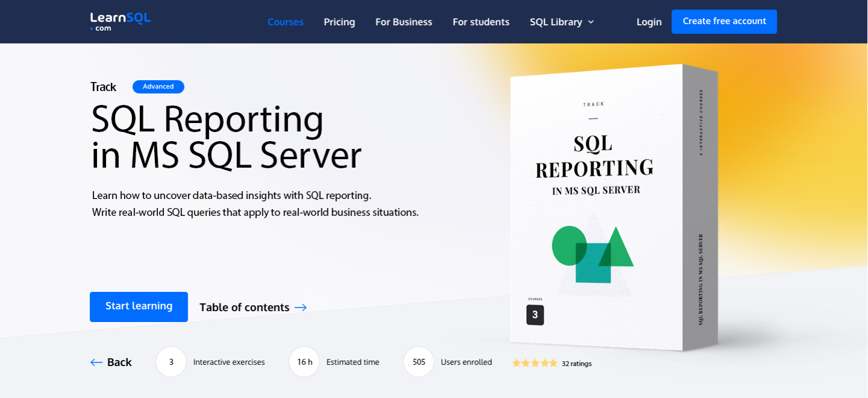Click the 505 users enrolled circle
This screenshot has width=868, height=398.
419,362
